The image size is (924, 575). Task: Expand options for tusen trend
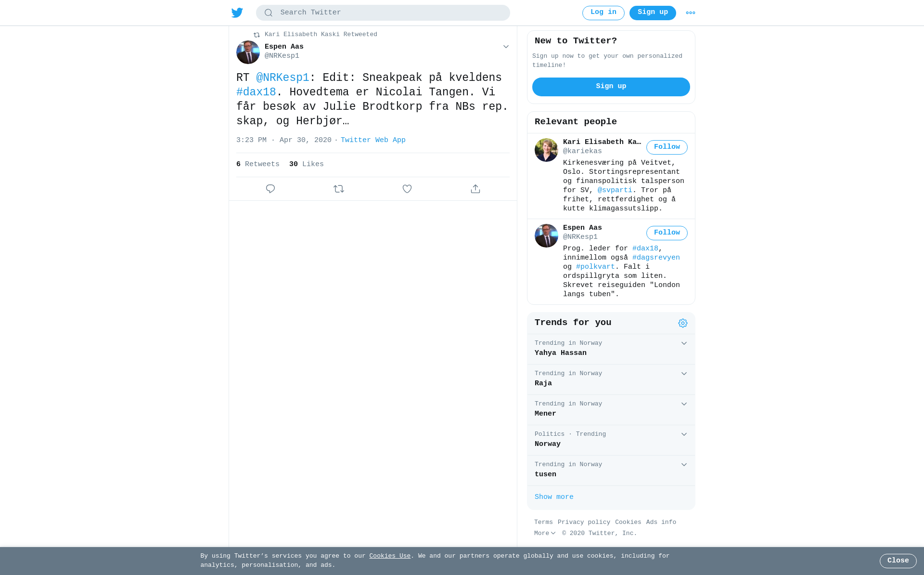(x=684, y=465)
